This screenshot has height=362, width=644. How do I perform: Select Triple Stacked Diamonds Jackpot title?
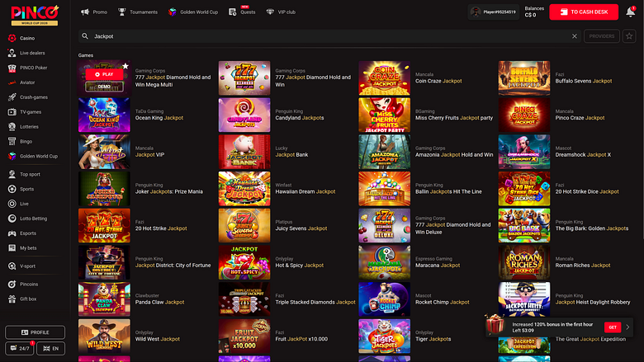point(315,302)
